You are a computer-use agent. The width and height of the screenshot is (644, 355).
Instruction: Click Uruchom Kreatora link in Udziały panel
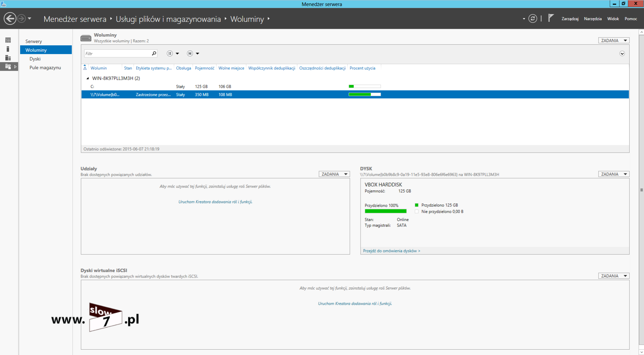[215, 202]
